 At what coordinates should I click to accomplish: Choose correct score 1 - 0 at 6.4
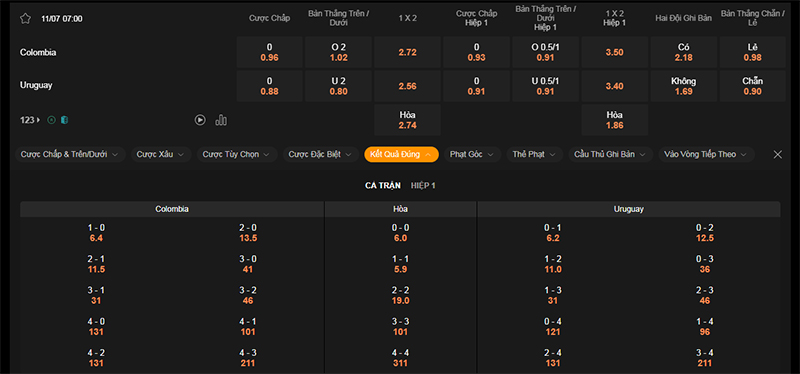[x=96, y=233]
